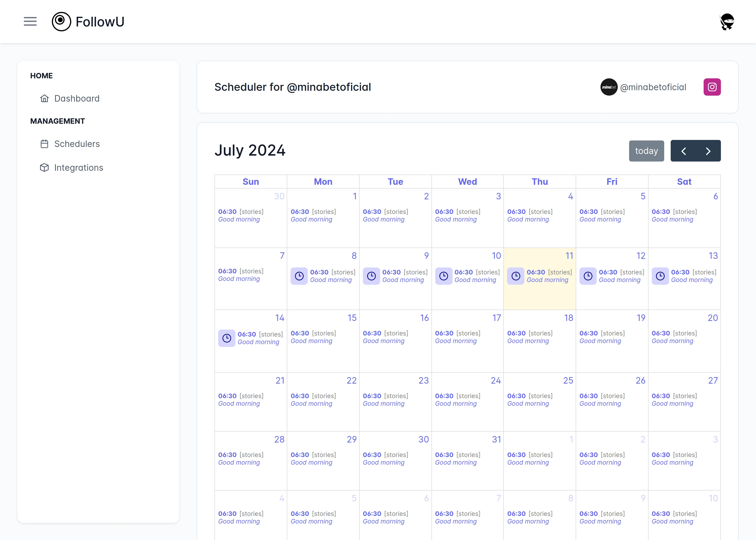Go to previous month with left chevron

[683, 151]
